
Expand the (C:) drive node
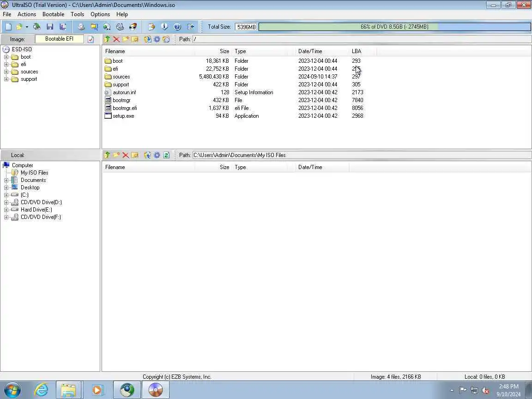6,195
